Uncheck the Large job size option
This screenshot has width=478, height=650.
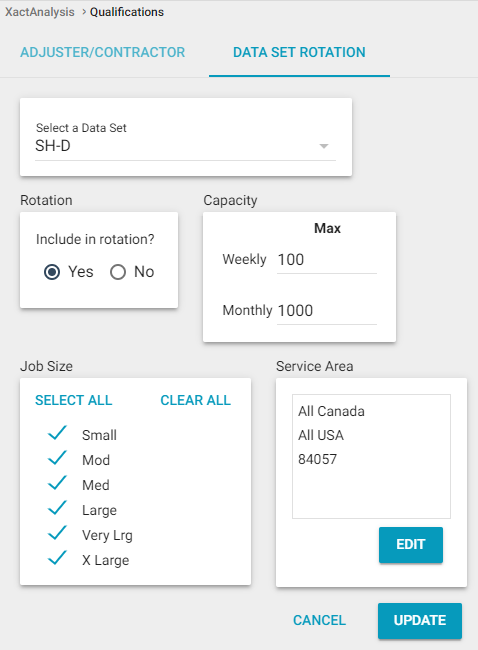click(x=57, y=507)
